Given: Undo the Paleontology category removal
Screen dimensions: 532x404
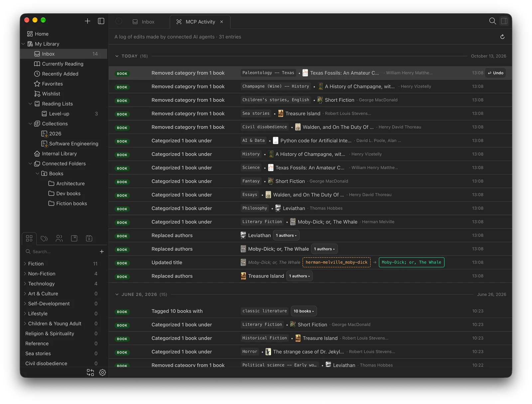Looking at the screenshot, I should click(x=495, y=73).
